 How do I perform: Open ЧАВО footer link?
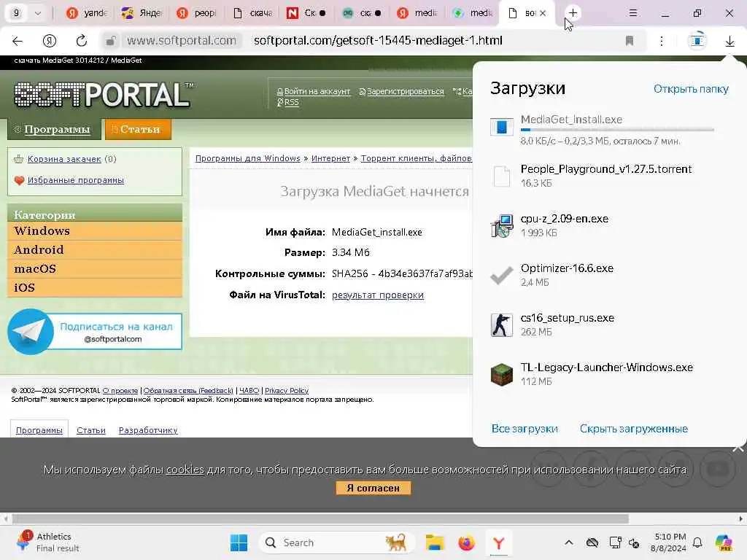pos(249,391)
